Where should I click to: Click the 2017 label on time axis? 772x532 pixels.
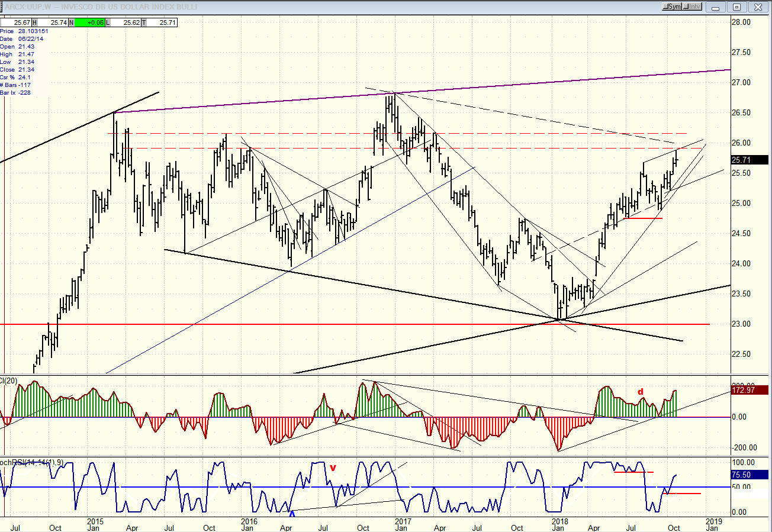point(403,521)
